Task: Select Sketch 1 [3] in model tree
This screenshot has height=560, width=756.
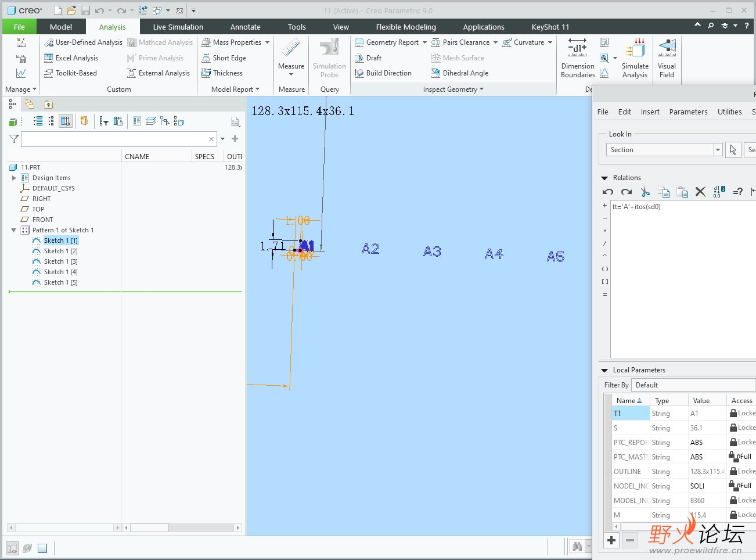Action: 60,261
